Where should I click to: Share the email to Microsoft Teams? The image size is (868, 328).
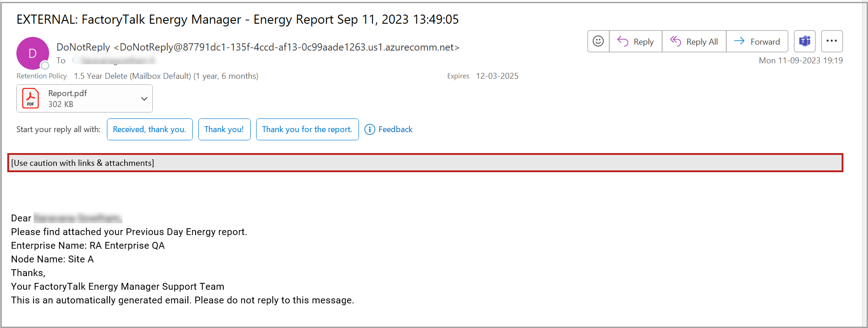(x=804, y=41)
